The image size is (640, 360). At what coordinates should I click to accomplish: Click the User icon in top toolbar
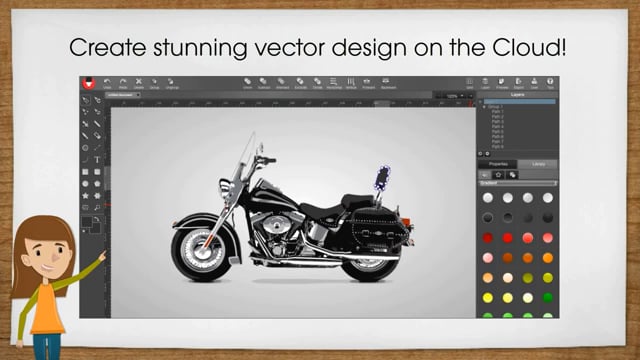[x=534, y=83]
